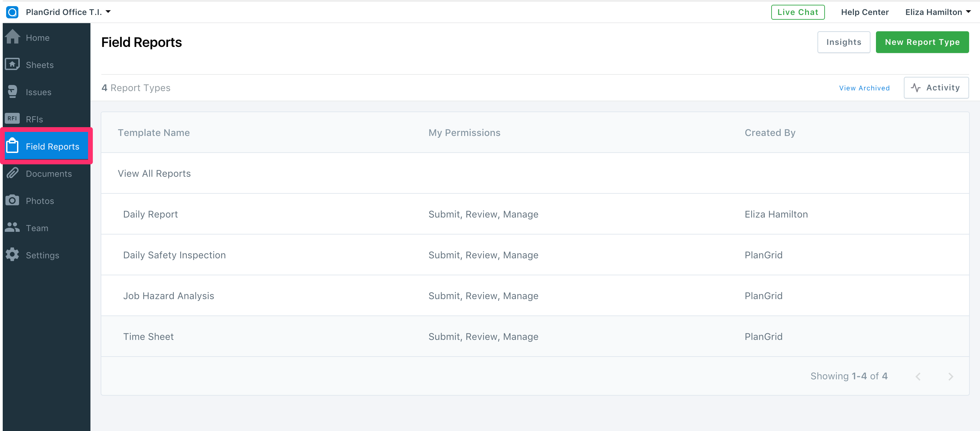Click the My Permissions column header
The image size is (980, 431).
(464, 133)
